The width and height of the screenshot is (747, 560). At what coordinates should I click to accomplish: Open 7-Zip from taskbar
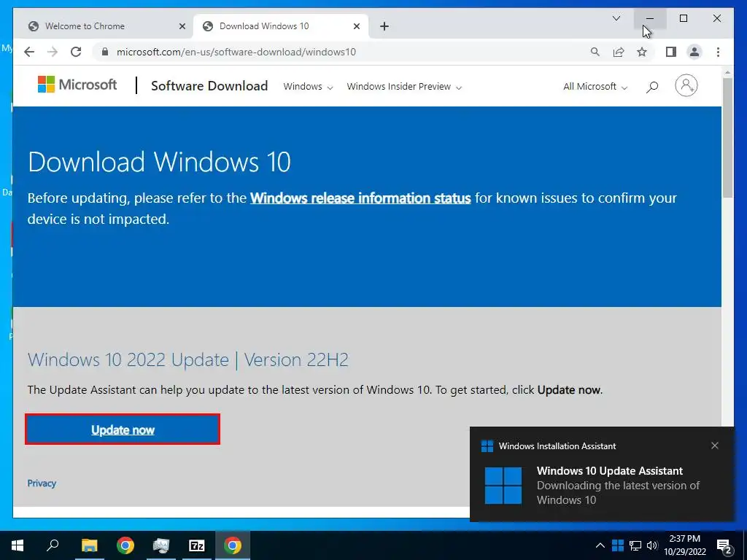(197, 545)
